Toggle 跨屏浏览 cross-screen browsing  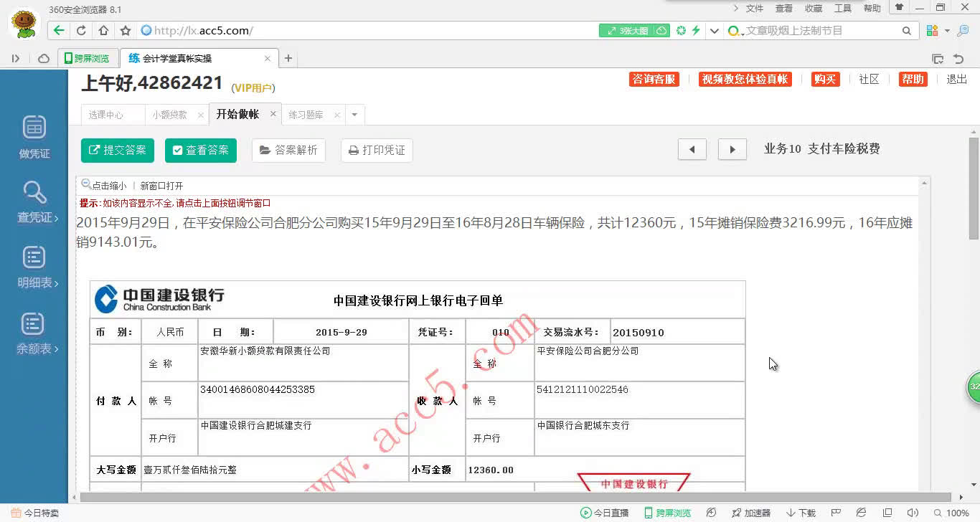pos(668,513)
